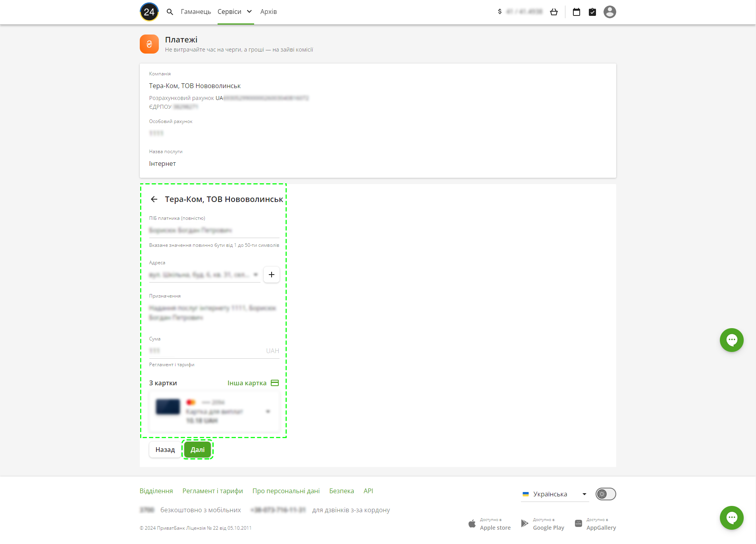Add a new address with plus button

(272, 275)
